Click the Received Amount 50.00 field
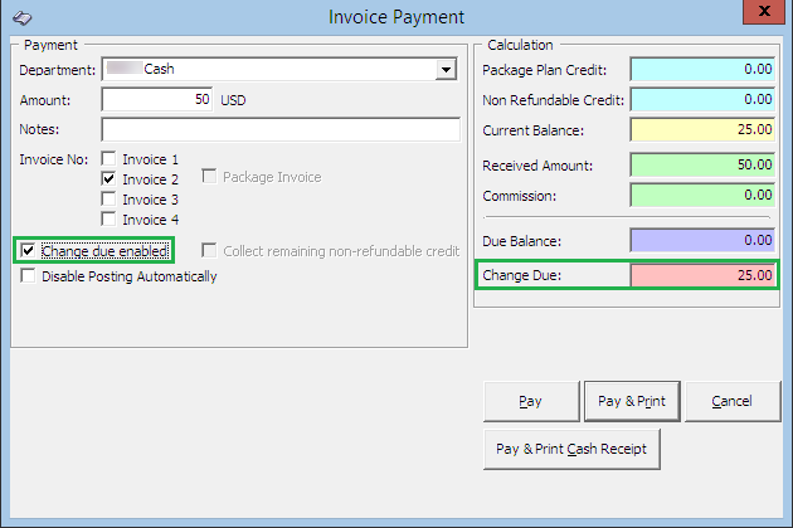Image resolution: width=793 pixels, height=529 pixels. click(x=702, y=165)
